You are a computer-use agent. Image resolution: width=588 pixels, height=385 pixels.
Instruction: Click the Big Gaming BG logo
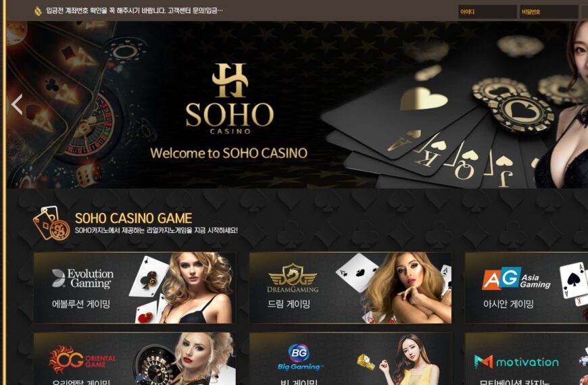point(299,357)
